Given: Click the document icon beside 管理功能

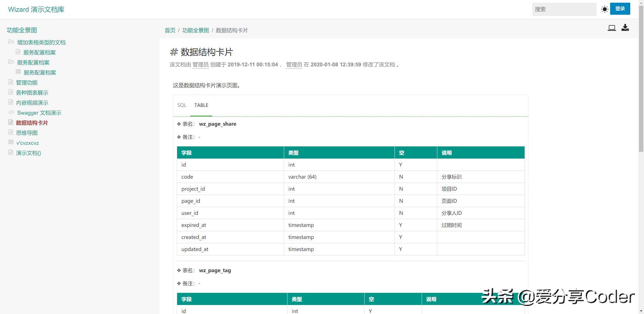Looking at the screenshot, I should tap(10, 82).
